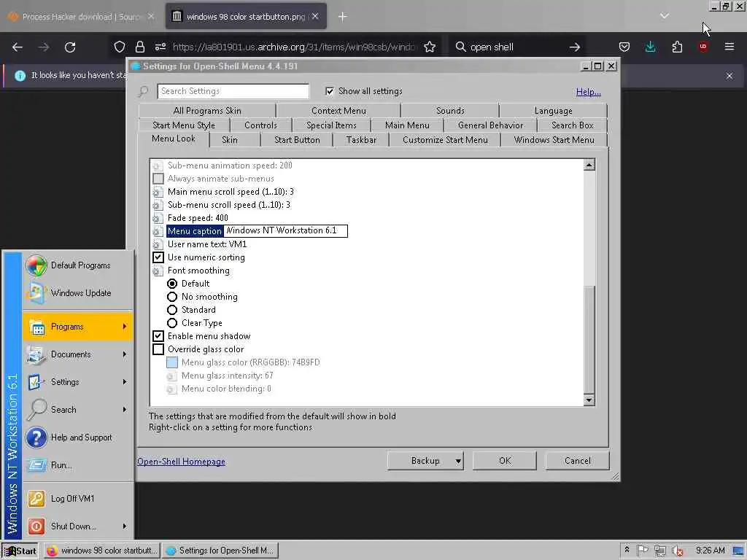
Task: Open the Context Menu tab
Action: coord(338,111)
